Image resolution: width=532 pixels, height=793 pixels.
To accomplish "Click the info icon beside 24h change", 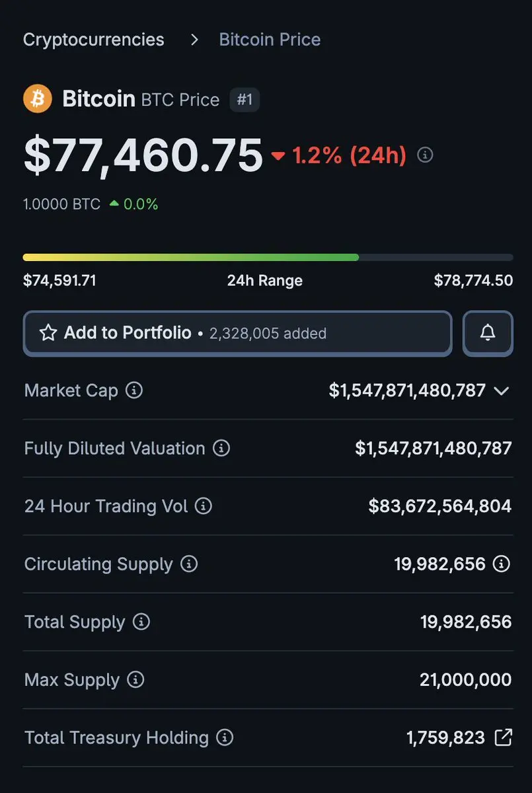I will coord(426,155).
